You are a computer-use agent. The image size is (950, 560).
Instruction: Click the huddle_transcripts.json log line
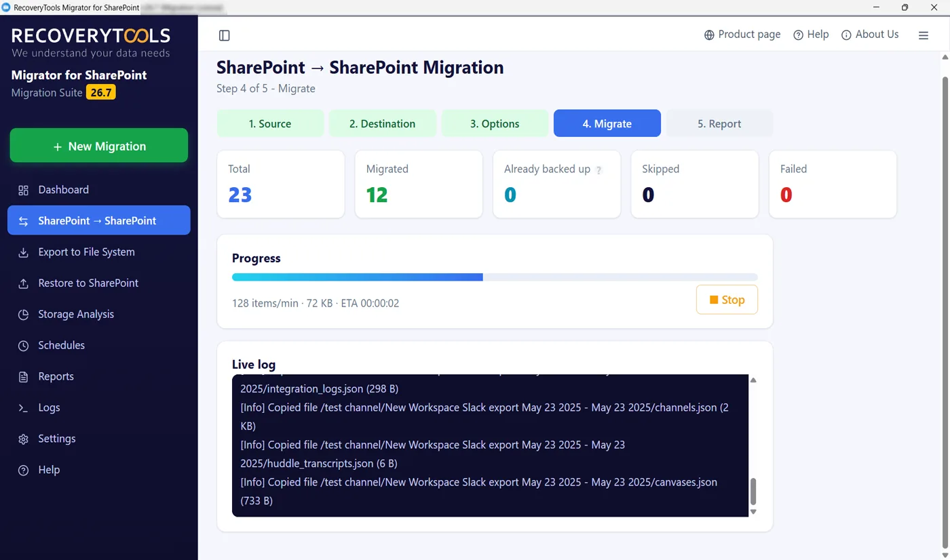433,454
